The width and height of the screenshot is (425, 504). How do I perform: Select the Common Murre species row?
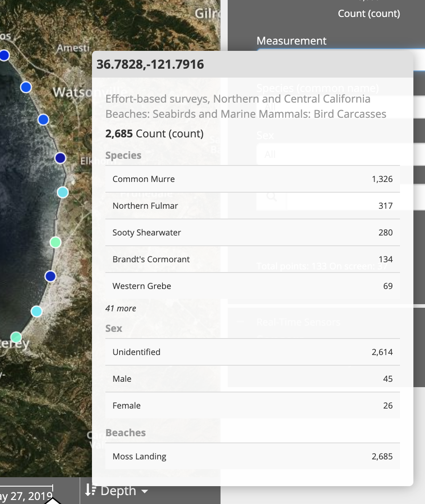point(253,179)
